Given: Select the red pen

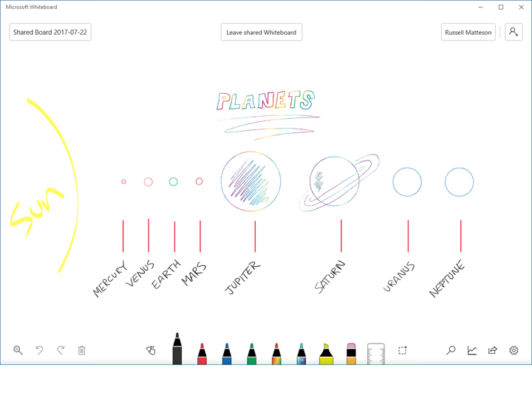Looking at the screenshot, I should (x=202, y=353).
